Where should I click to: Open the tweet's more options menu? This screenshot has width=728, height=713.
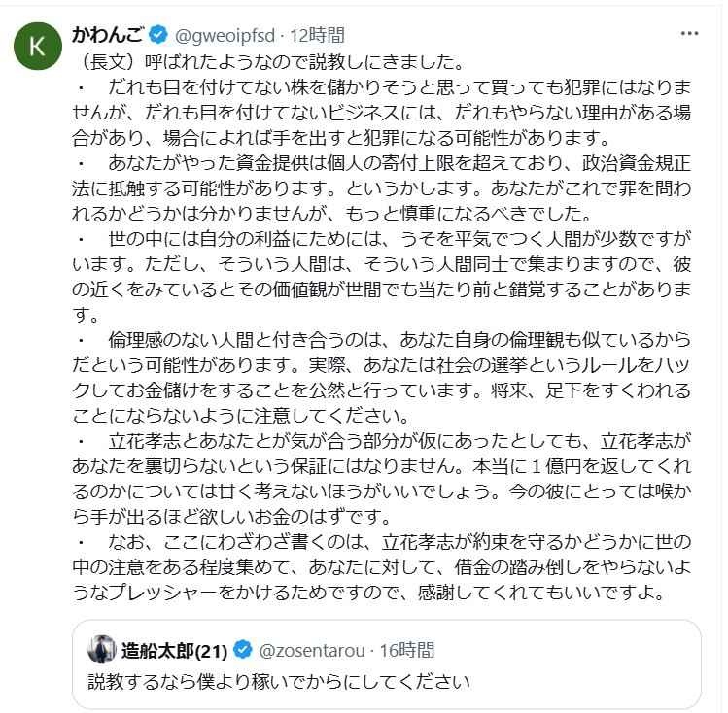[x=690, y=33]
